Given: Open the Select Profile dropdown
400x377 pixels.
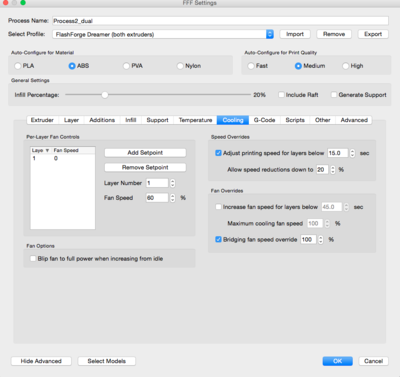Looking at the screenshot, I should pos(163,34).
